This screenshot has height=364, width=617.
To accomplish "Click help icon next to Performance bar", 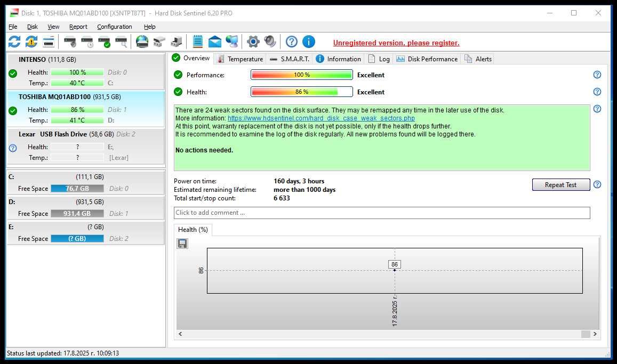I will coord(597,75).
